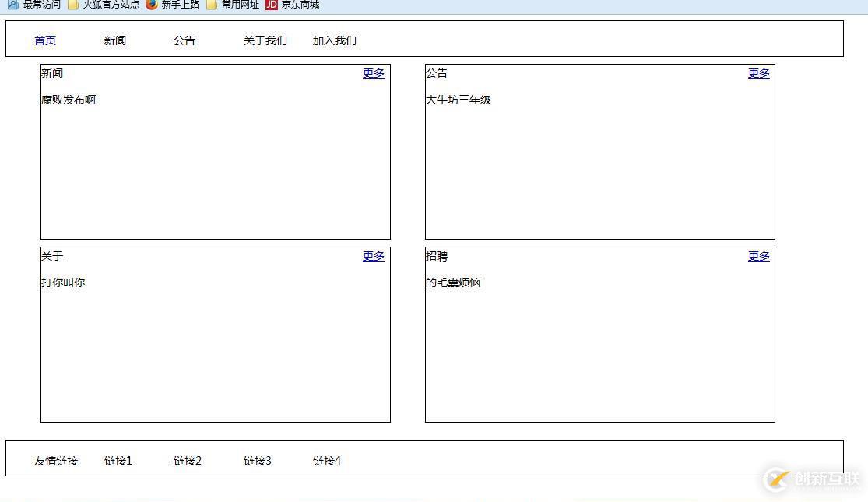Open footer link 链接1
Screen dimensions: 868x502
[118, 461]
